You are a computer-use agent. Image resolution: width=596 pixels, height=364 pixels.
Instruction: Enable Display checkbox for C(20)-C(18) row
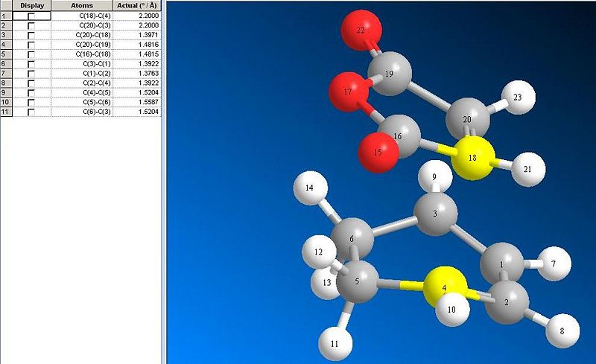31,35
